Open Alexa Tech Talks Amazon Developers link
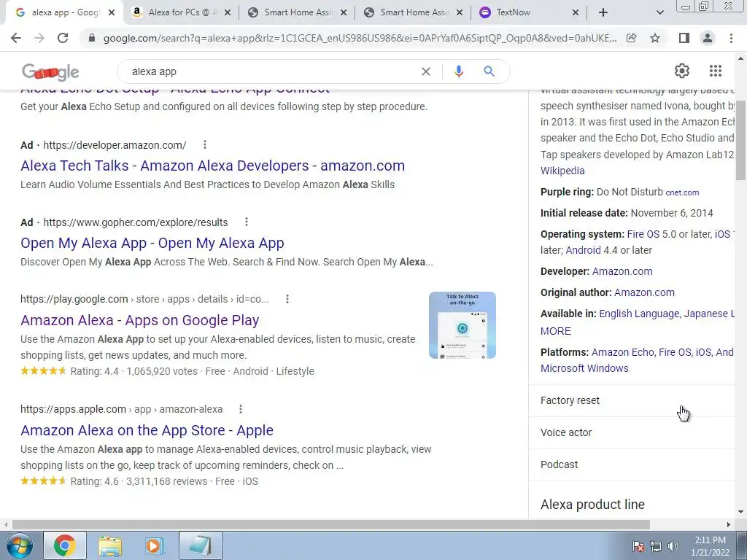 pos(212,166)
